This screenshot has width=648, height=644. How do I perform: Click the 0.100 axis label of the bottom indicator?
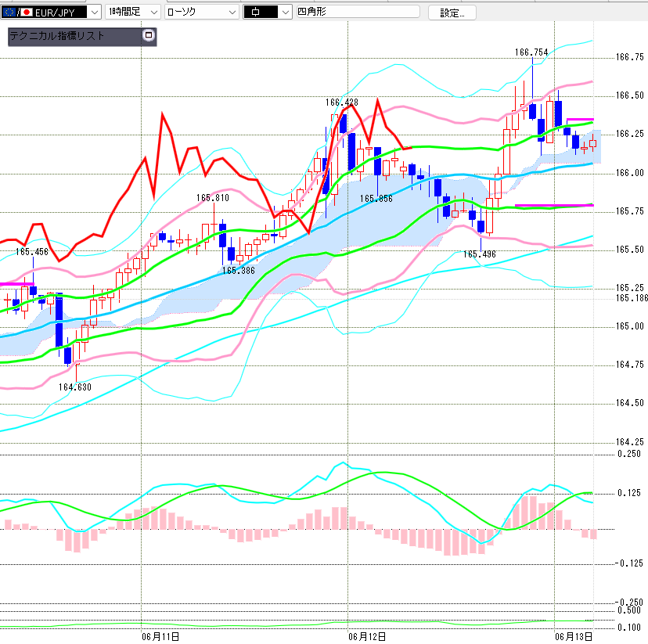[629, 628]
